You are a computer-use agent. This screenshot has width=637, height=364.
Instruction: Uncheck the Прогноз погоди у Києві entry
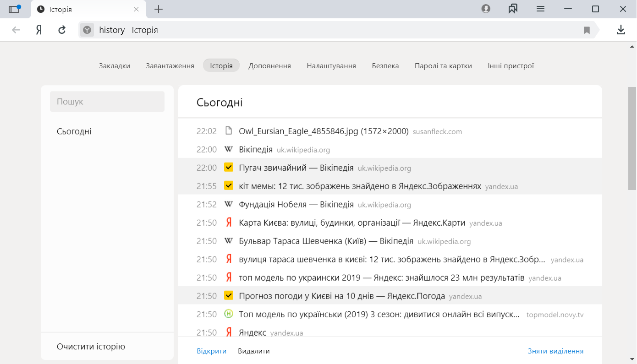click(229, 296)
